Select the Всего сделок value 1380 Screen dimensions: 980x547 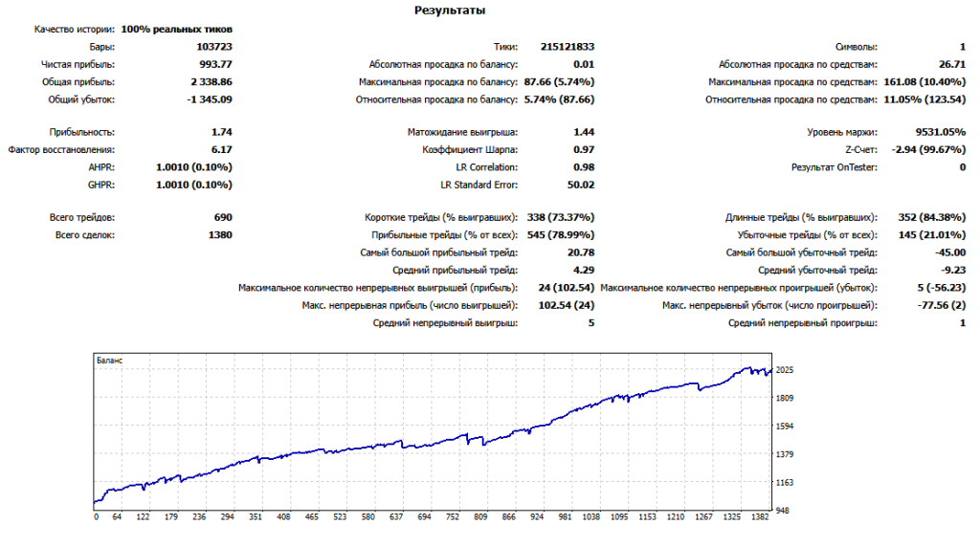[220, 235]
